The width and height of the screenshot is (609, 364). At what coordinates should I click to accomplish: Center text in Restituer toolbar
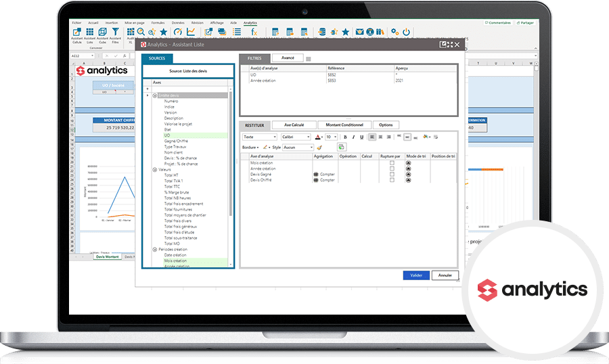point(380,137)
